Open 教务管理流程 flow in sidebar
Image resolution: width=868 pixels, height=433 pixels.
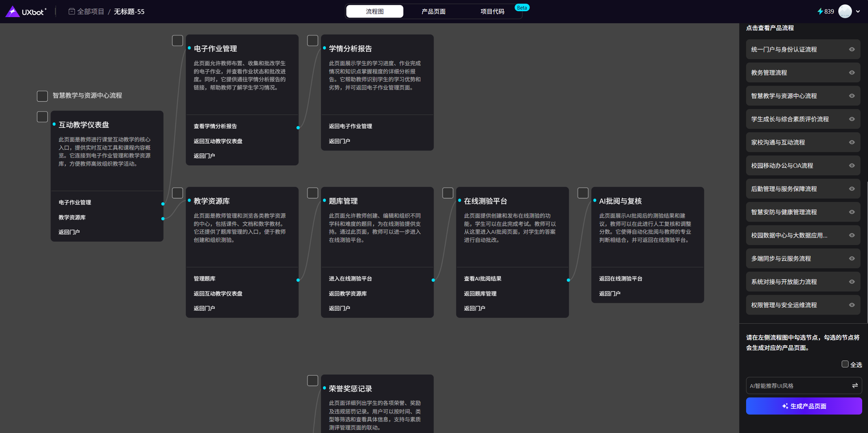click(803, 72)
